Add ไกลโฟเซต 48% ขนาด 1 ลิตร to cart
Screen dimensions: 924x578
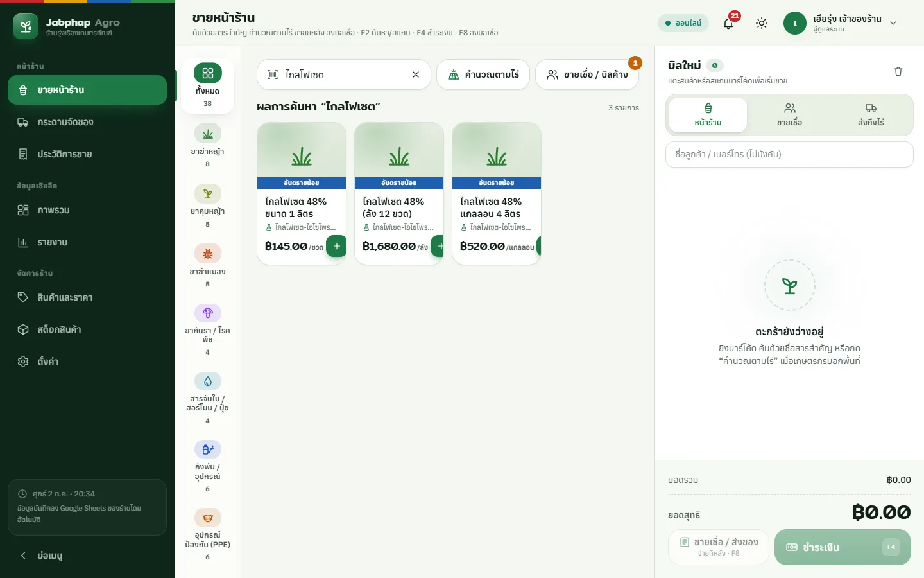click(336, 246)
